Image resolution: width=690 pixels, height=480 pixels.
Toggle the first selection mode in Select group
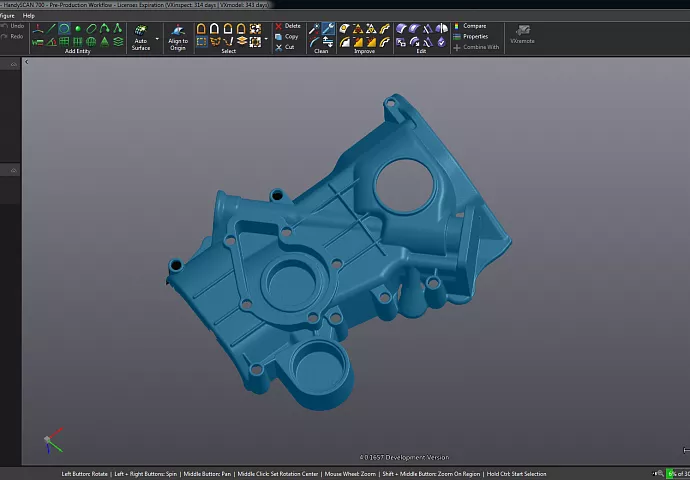click(x=201, y=29)
